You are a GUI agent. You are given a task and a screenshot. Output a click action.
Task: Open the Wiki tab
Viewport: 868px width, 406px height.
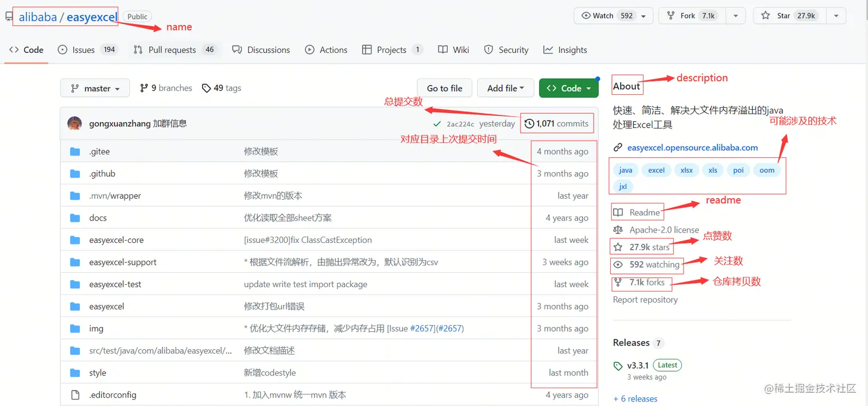[x=454, y=50]
